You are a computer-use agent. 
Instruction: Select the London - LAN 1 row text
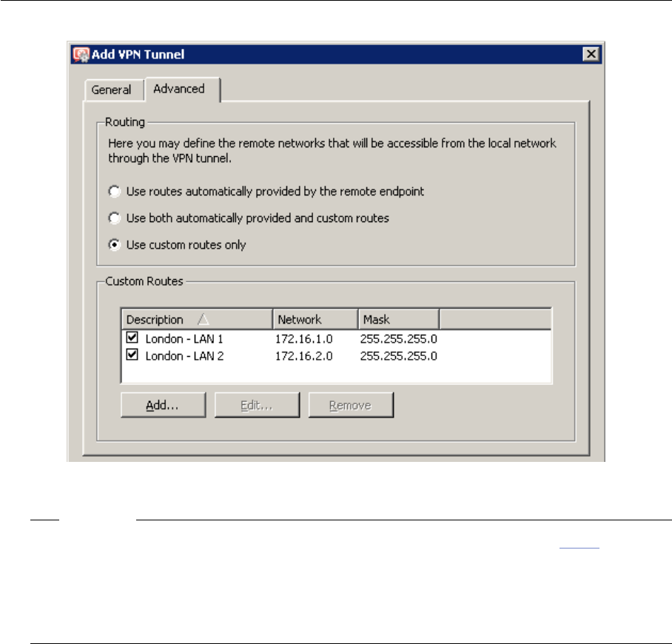[184, 339]
